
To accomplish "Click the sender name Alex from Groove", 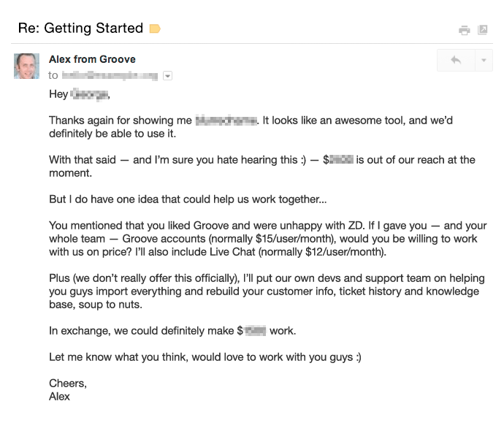I will tap(92, 59).
